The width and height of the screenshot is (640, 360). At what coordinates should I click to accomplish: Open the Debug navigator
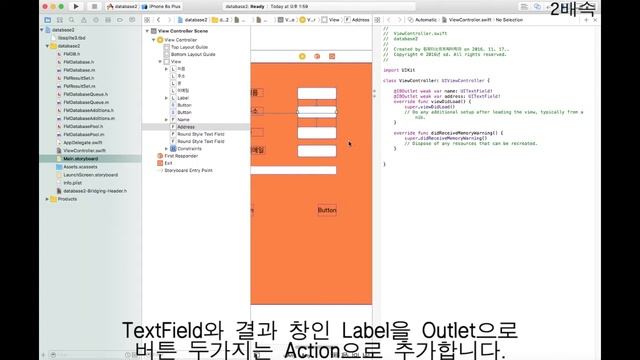(108, 20)
